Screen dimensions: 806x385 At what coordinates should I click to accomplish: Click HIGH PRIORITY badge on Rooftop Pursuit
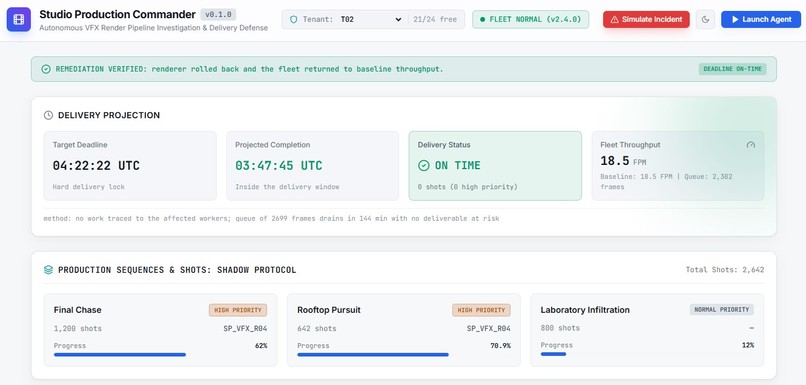pos(482,310)
